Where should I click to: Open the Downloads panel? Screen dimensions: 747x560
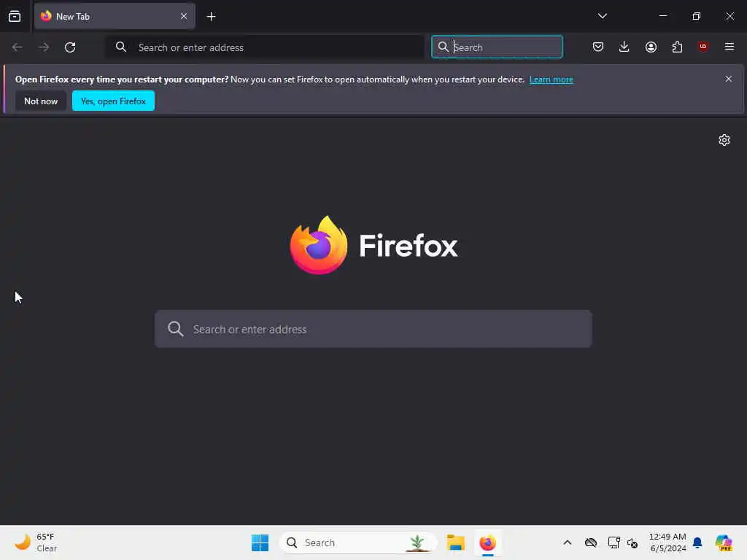[624, 47]
